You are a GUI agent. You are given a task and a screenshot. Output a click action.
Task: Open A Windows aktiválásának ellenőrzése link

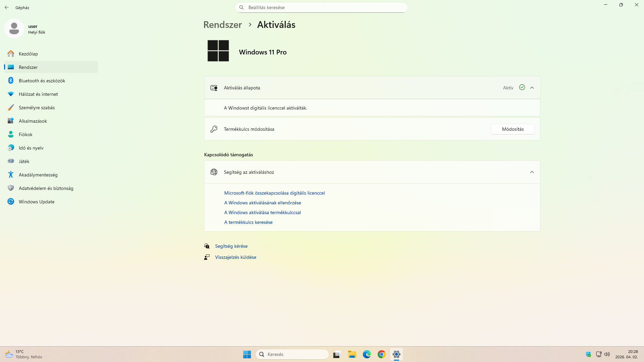[x=263, y=203]
